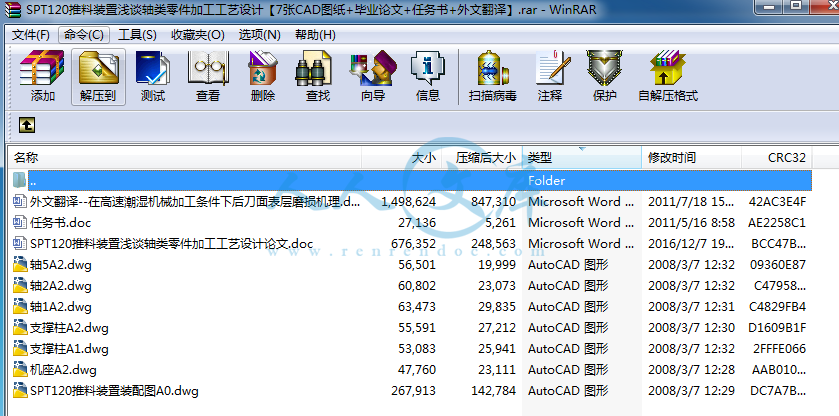Click the modified time 2011/5/16 8:58
The width and height of the screenshot is (839, 416).
point(691,223)
